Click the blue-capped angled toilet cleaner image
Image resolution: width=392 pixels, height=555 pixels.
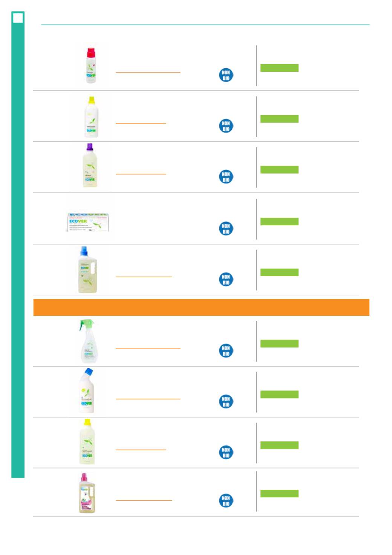pos(87,391)
